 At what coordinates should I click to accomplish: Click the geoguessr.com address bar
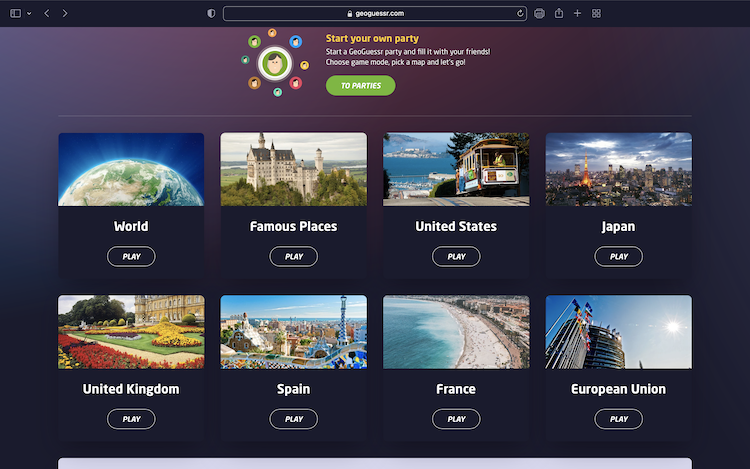[x=375, y=13]
